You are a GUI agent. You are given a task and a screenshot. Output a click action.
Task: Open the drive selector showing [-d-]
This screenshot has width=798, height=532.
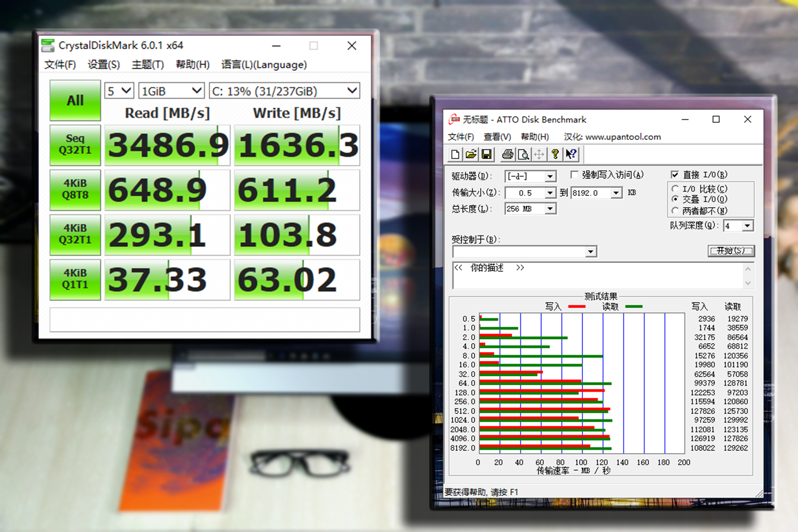[530, 176]
